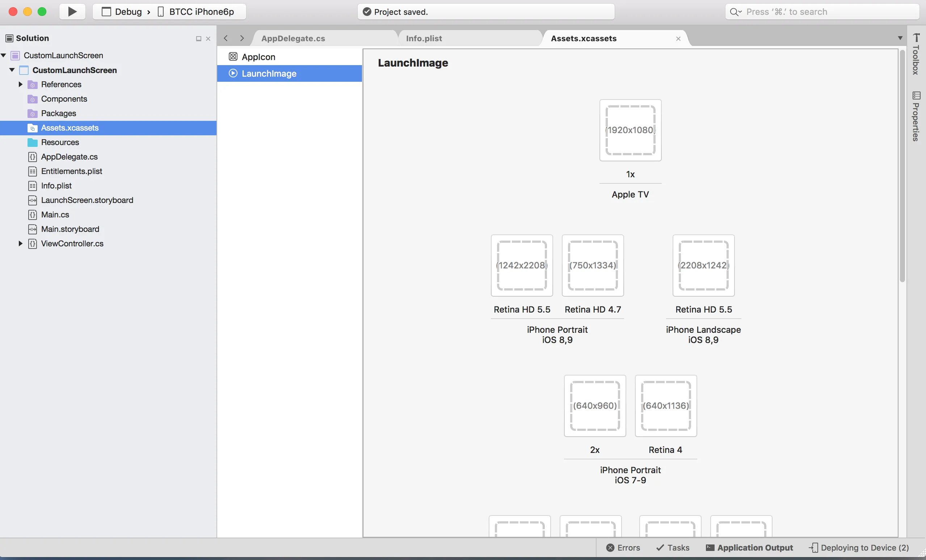Open the tab list dropdown arrow
The width and height of the screenshot is (926, 560).
[900, 38]
